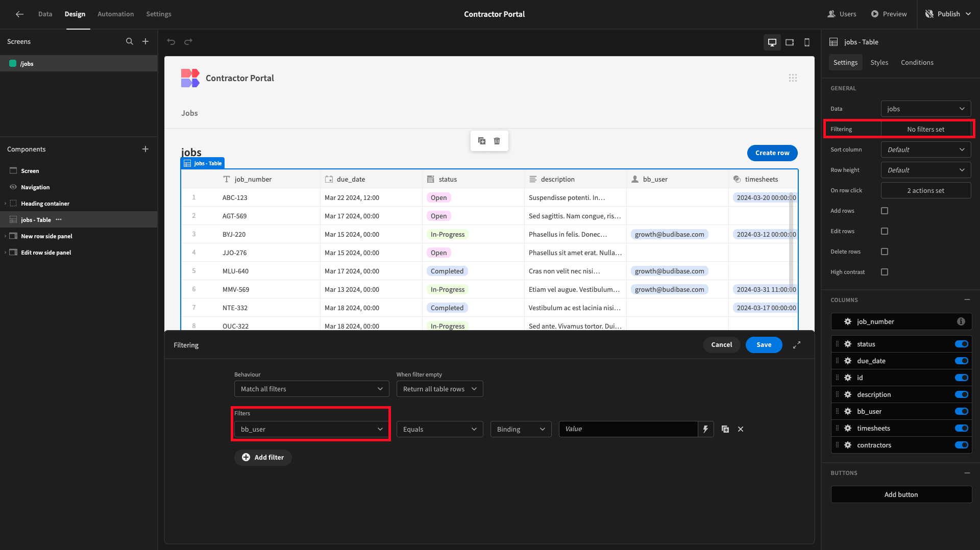Click the back arrow icon

19,14
